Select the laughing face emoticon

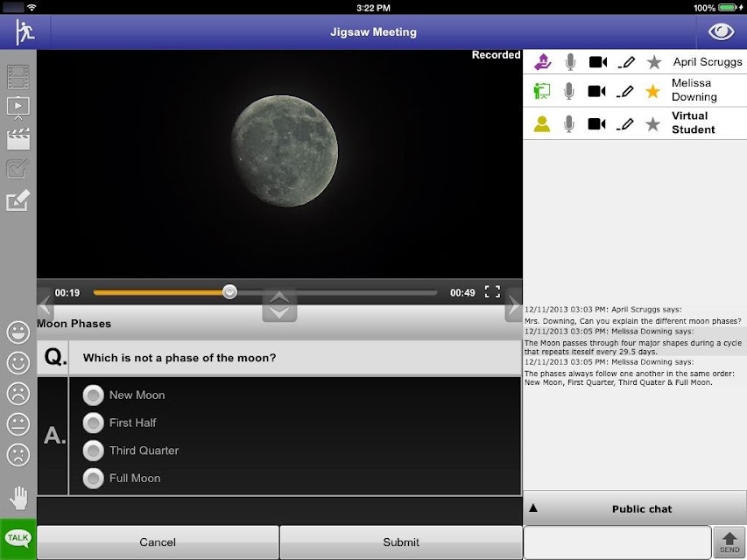(18, 332)
